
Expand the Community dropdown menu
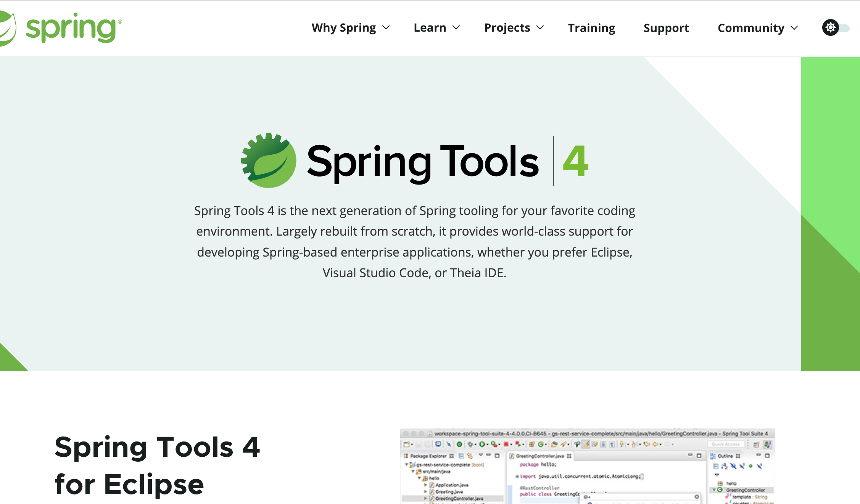tap(758, 28)
